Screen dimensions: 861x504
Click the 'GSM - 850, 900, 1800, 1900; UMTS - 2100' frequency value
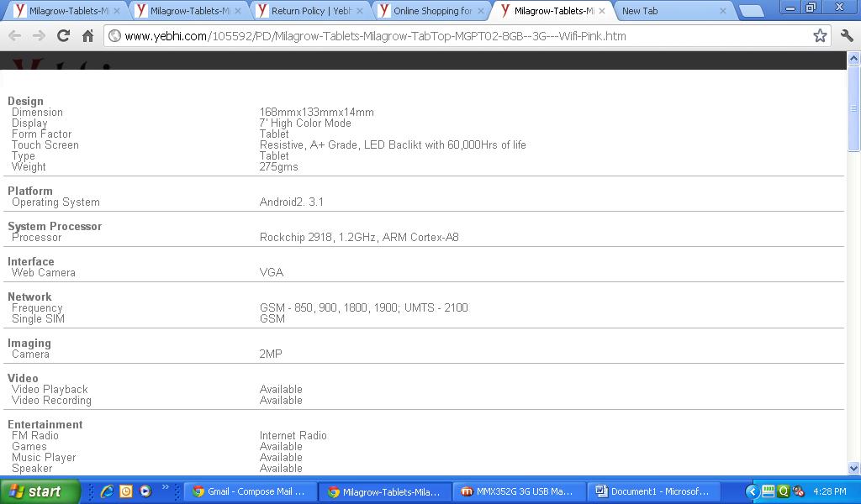(364, 308)
